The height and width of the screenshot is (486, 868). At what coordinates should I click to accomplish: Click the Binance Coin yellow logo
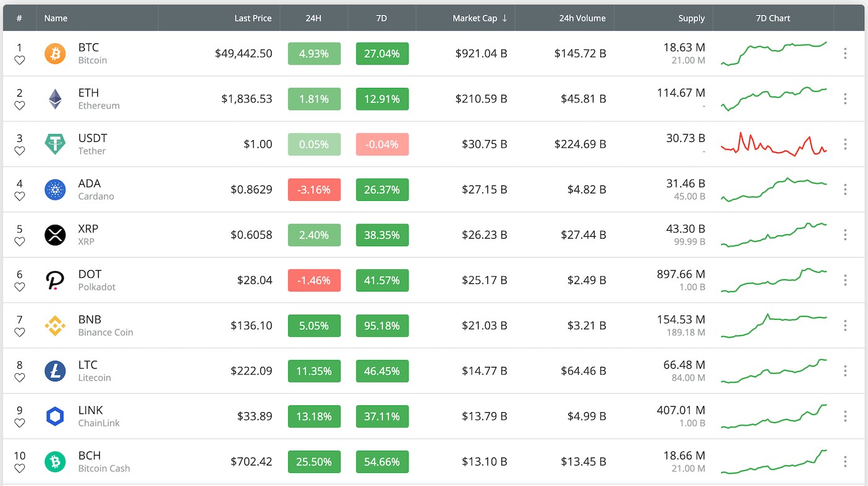pyautogui.click(x=55, y=325)
